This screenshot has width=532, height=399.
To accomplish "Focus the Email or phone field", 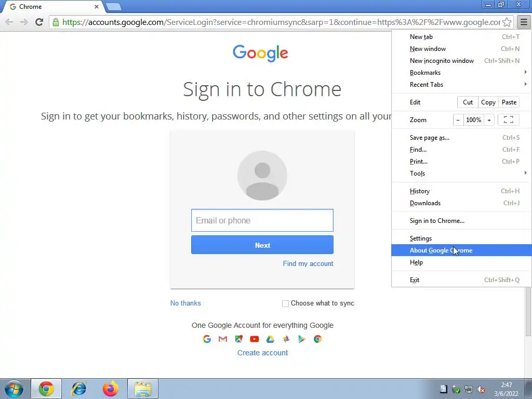I will (262, 220).
